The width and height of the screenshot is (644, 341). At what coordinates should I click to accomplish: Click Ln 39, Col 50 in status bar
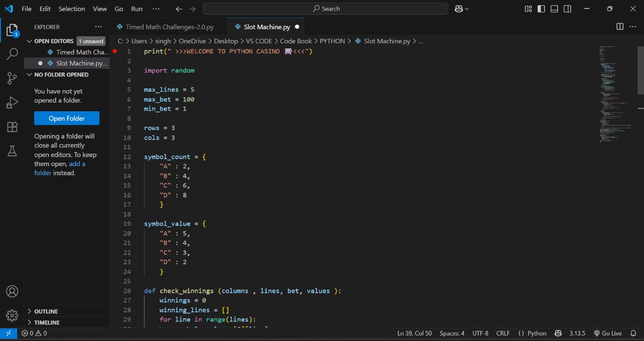tap(414, 333)
